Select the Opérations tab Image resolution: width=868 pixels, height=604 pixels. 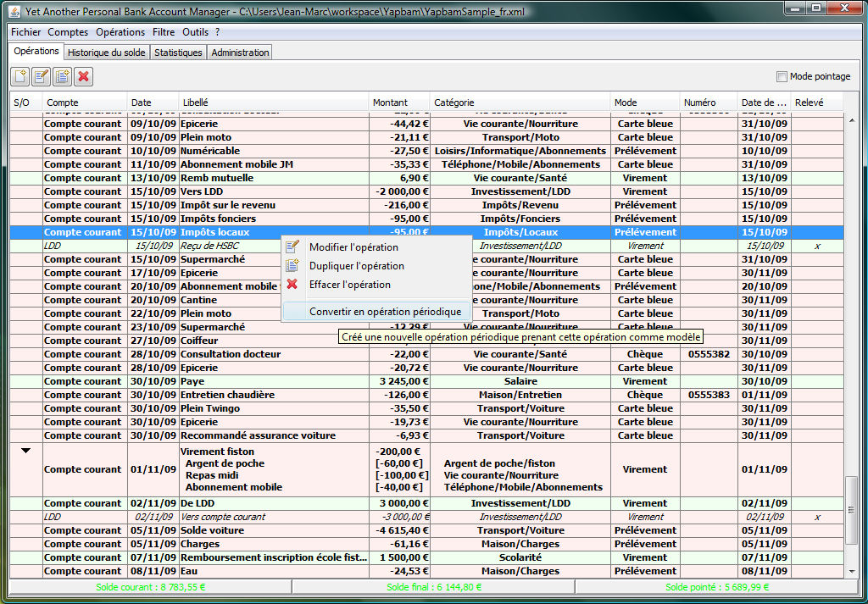click(36, 51)
